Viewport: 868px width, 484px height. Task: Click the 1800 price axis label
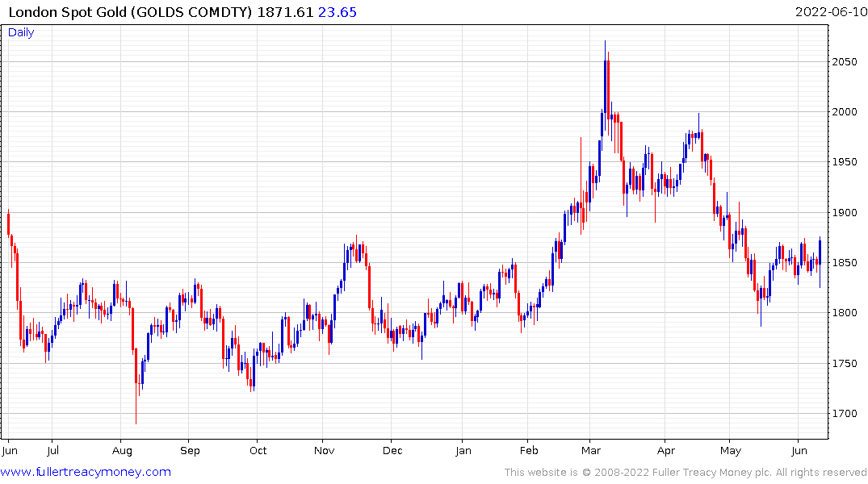(x=845, y=313)
